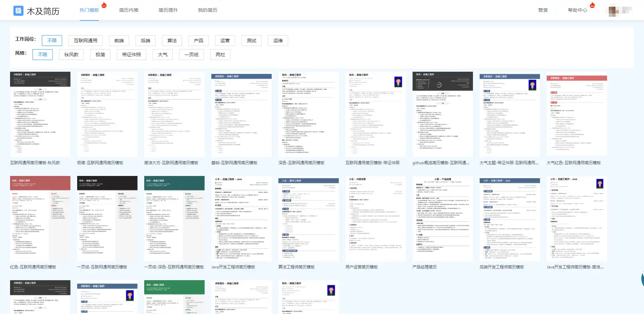Image resolution: width=644 pixels, height=314 pixels.
Task: Open Java开发工程师简历模板 thumbnail
Action: 241,218
